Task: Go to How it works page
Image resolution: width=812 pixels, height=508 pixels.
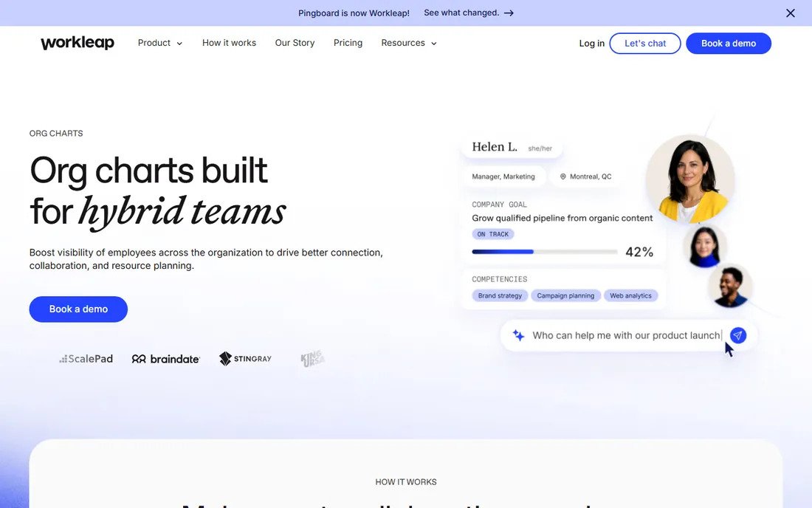Action: pyautogui.click(x=229, y=43)
